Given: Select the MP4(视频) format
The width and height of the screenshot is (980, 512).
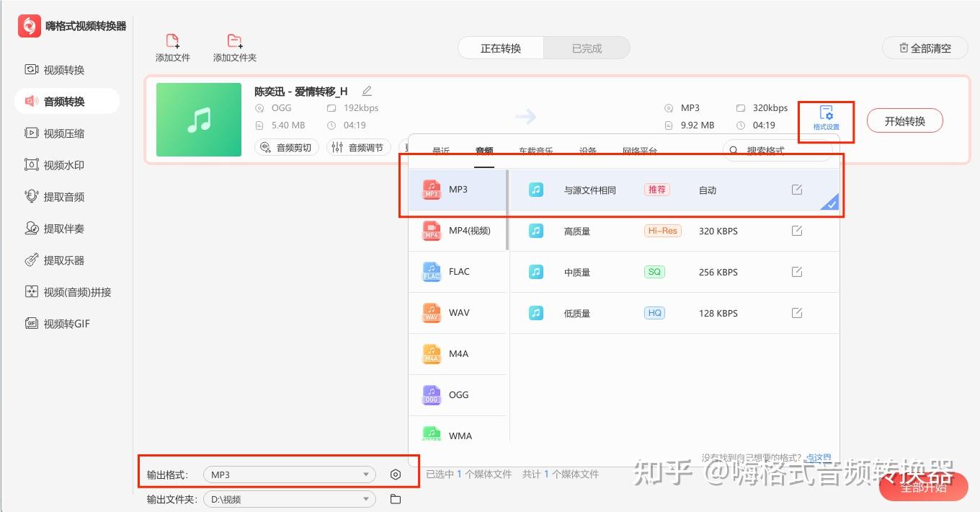Looking at the screenshot, I should (458, 231).
